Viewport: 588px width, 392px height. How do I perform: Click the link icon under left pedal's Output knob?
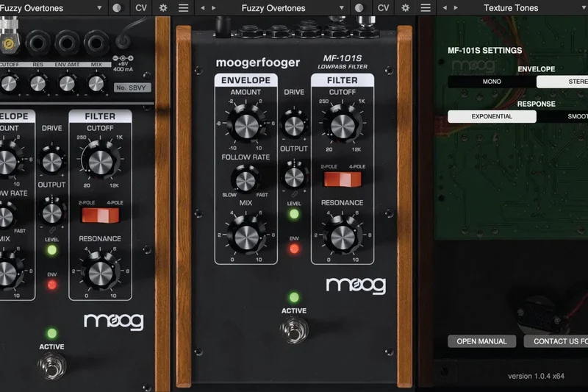coord(52,229)
